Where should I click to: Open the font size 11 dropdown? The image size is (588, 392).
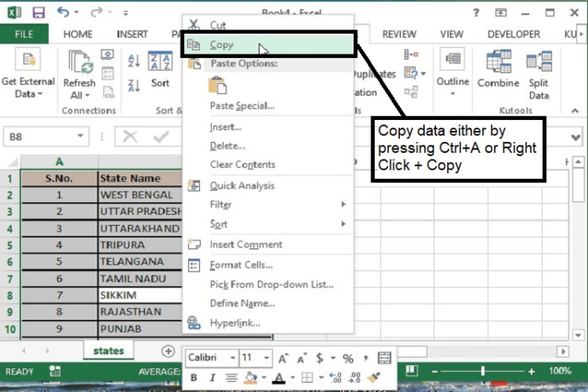(266, 358)
